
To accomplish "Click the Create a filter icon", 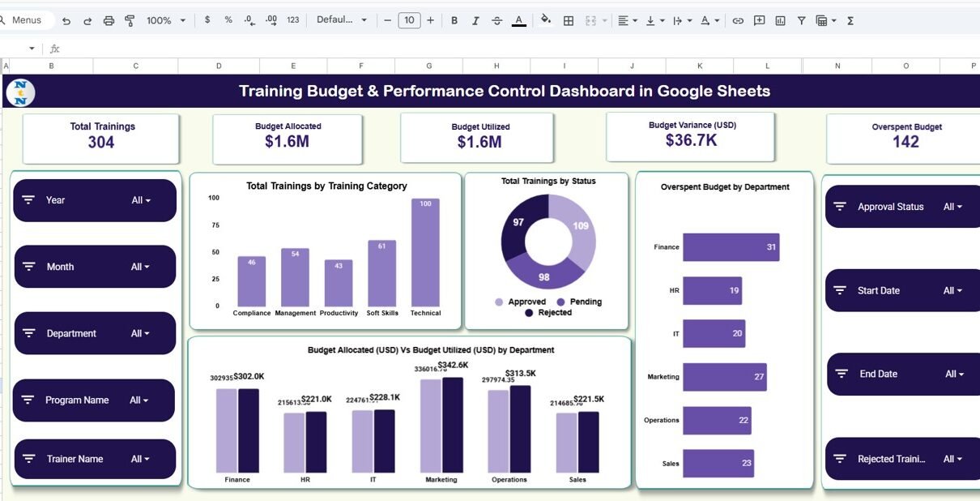I will coord(801,20).
